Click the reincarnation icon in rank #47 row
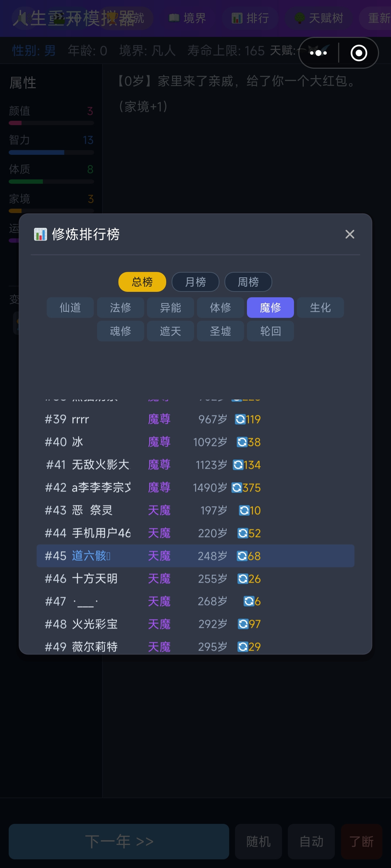 point(249,601)
